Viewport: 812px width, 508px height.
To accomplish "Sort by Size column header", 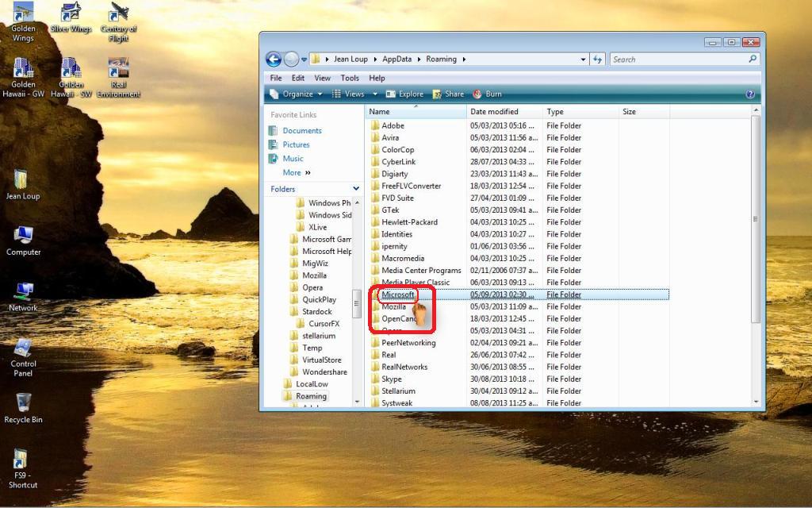I will (644, 111).
